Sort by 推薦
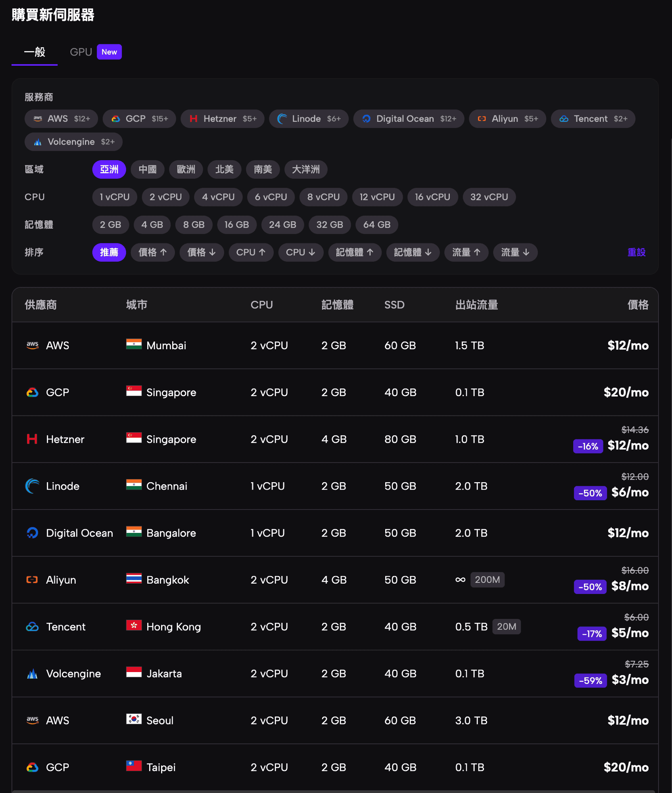Image resolution: width=672 pixels, height=793 pixels. [x=109, y=253]
